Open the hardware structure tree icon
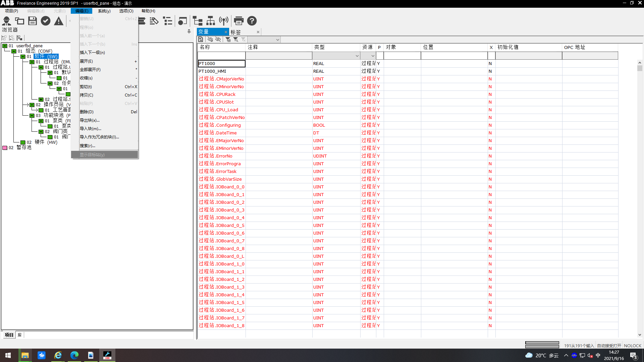The height and width of the screenshot is (362, 644). click(x=211, y=21)
